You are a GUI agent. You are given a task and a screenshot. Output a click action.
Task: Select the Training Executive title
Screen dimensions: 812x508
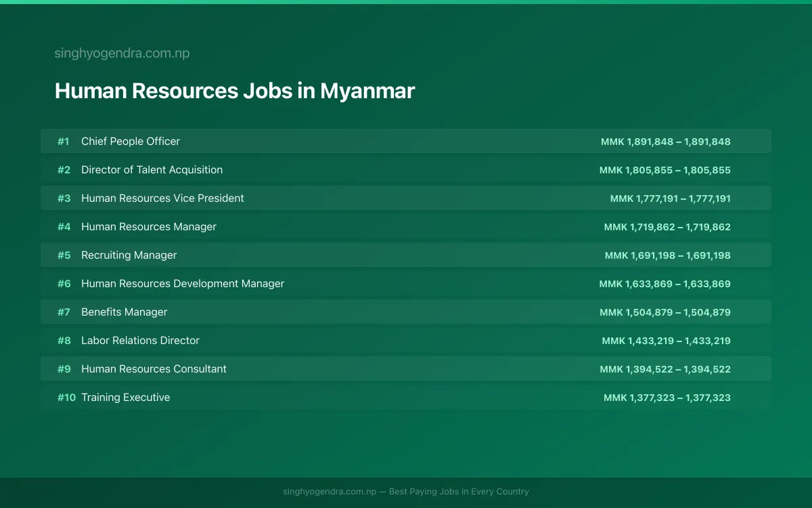pos(125,398)
